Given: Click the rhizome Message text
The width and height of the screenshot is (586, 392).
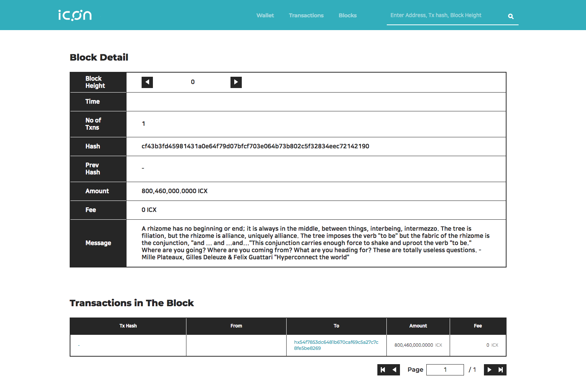Looking at the screenshot, I should (316, 243).
